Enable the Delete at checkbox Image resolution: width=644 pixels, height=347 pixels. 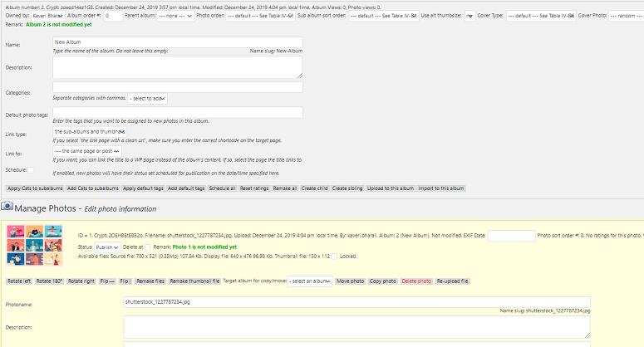[147, 247]
